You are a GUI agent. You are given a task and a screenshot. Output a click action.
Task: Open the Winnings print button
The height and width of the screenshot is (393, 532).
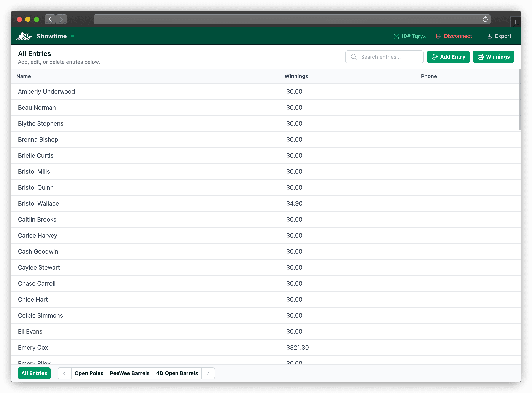[x=493, y=57]
